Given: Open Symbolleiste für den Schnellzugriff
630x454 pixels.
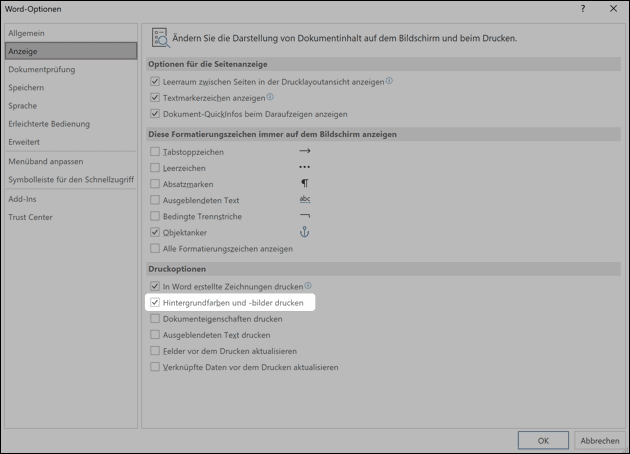Looking at the screenshot, I should 71,180.
